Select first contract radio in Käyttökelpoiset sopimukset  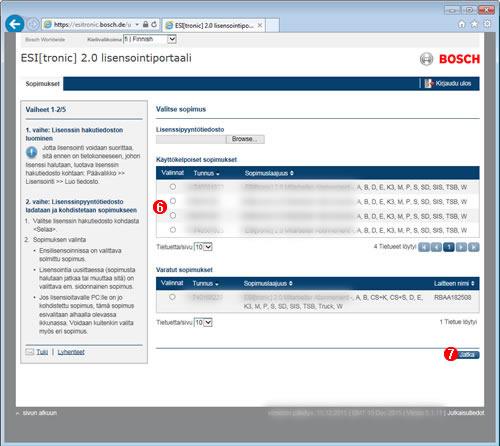[x=173, y=187]
